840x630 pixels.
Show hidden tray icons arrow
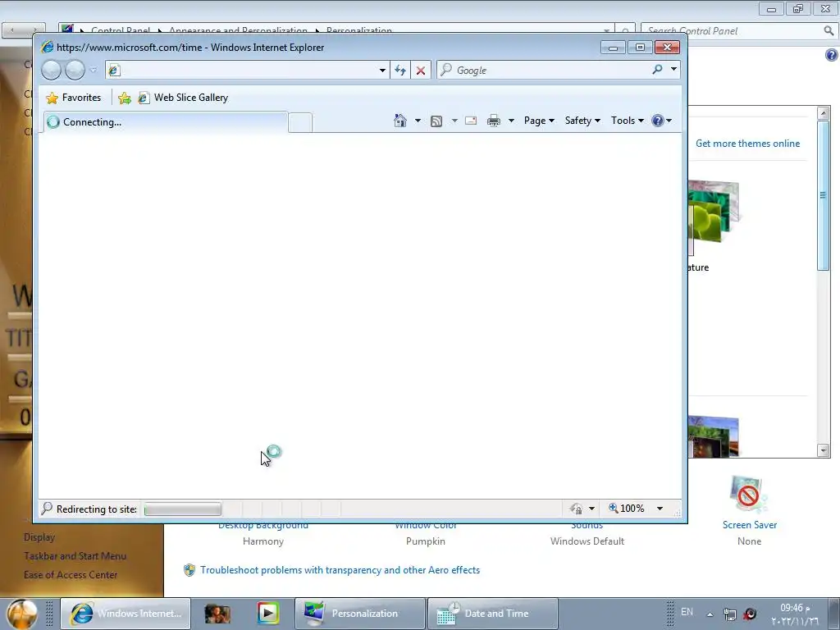[710, 614]
